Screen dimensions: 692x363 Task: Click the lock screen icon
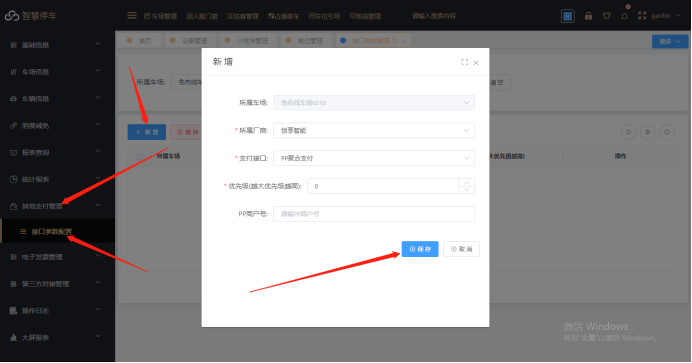point(588,16)
